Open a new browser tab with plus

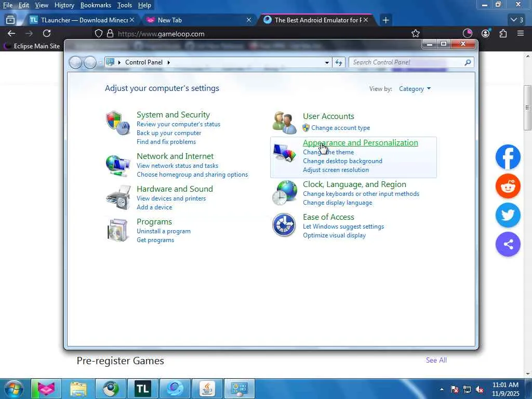pyautogui.click(x=385, y=20)
